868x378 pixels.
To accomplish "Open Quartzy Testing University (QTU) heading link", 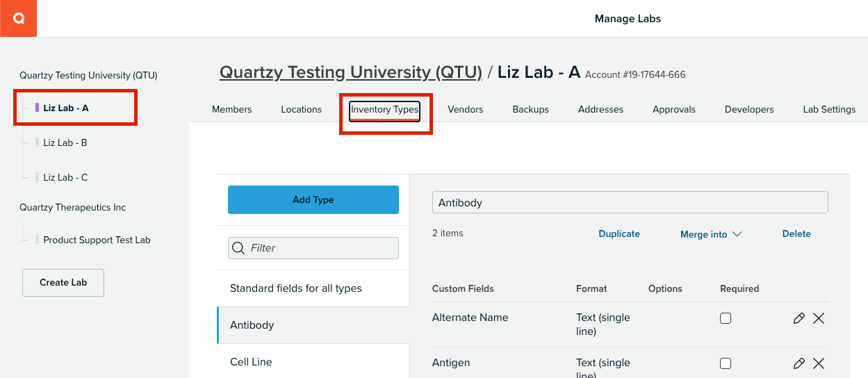I will pos(351,72).
